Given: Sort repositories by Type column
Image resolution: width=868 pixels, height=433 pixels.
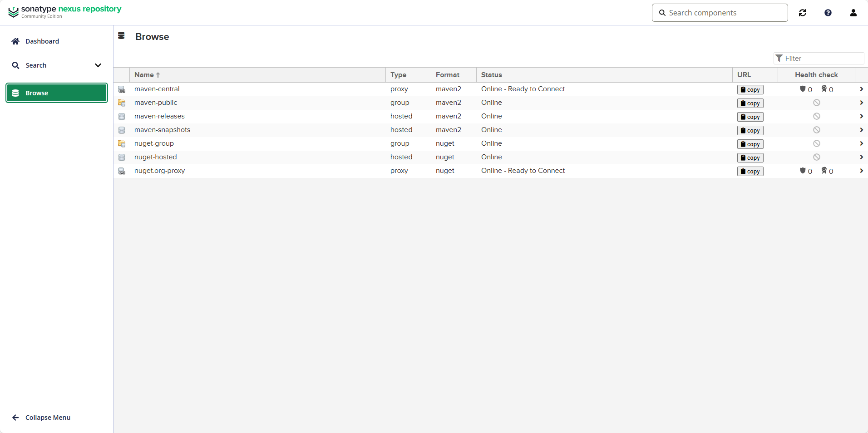Looking at the screenshot, I should 398,75.
